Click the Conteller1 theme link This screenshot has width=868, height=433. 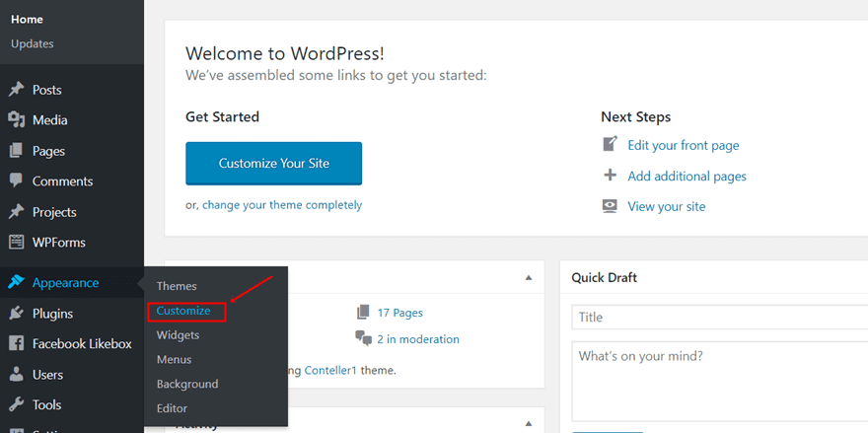pyautogui.click(x=331, y=370)
